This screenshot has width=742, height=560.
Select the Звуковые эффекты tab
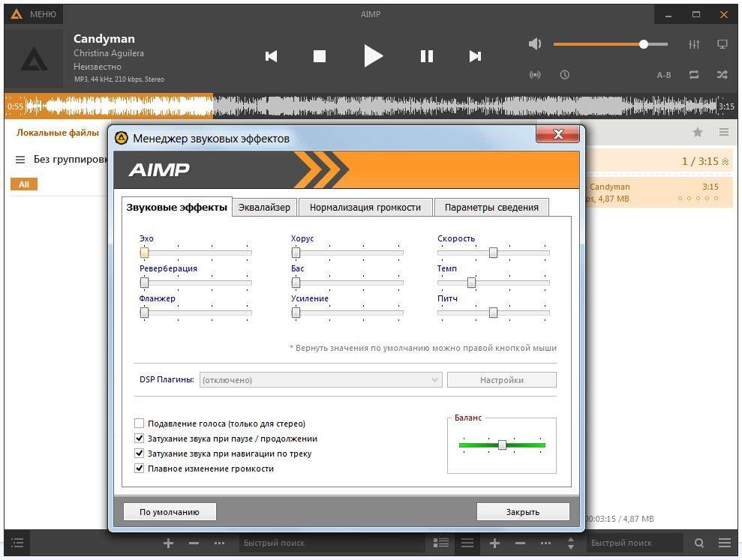pos(176,207)
